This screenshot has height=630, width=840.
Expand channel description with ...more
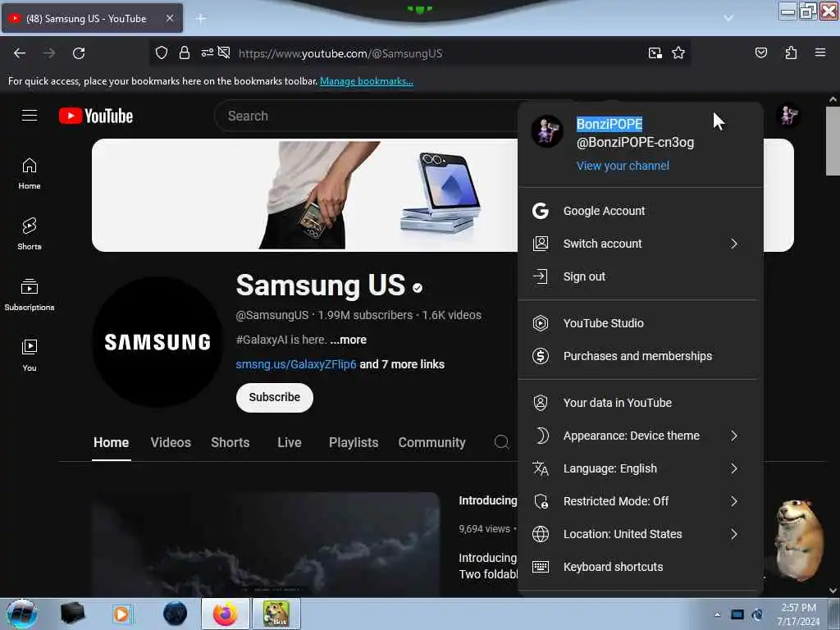tap(348, 340)
